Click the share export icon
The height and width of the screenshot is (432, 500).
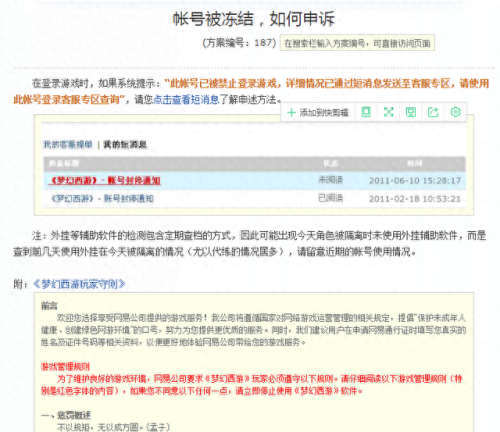[x=433, y=112]
